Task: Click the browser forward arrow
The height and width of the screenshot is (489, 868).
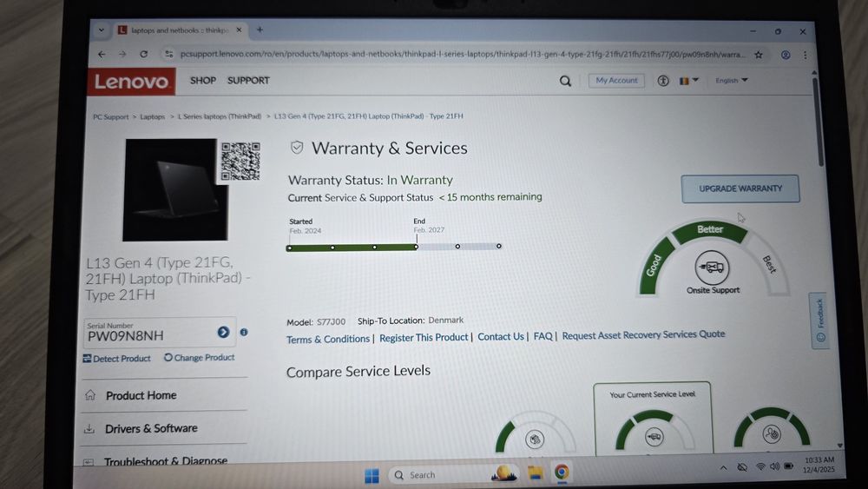Action: tap(122, 54)
